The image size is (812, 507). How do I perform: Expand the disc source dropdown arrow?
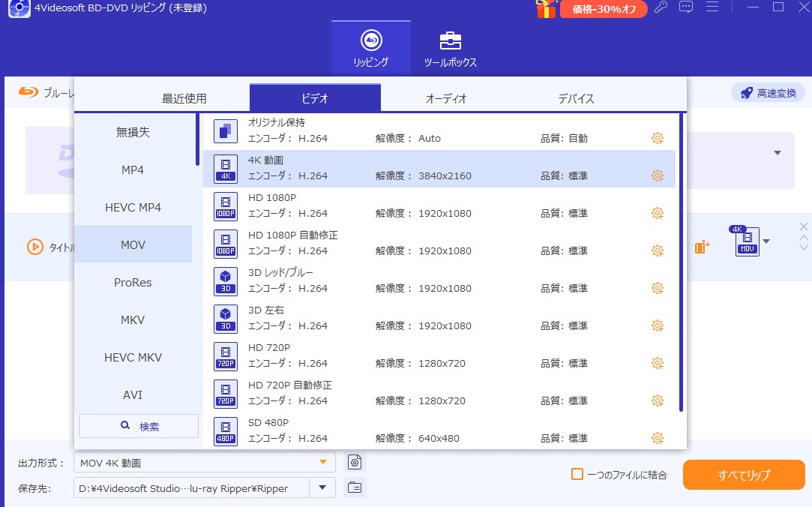click(x=778, y=153)
